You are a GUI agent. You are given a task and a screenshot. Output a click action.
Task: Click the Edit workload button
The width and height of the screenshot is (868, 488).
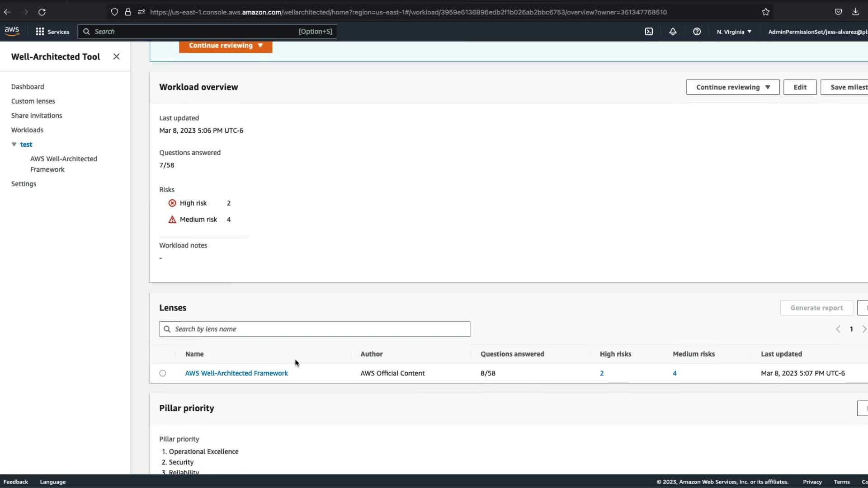799,87
